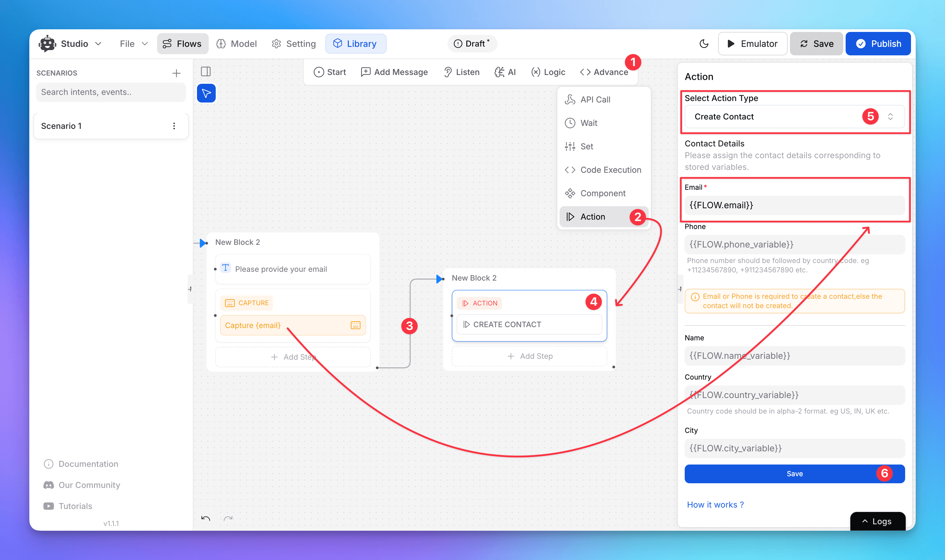Open the AI toolbar option
This screenshot has width=945, height=560.
[x=505, y=72]
